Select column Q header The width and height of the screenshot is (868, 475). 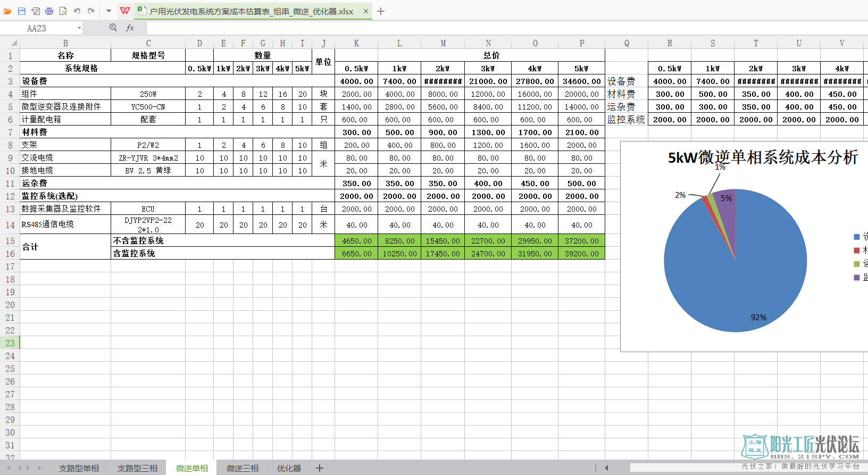[x=627, y=43]
